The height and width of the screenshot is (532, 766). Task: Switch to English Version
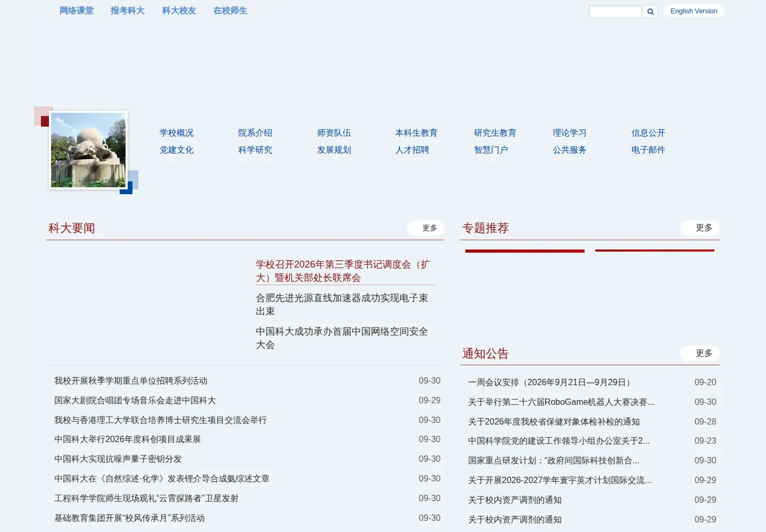click(x=694, y=11)
